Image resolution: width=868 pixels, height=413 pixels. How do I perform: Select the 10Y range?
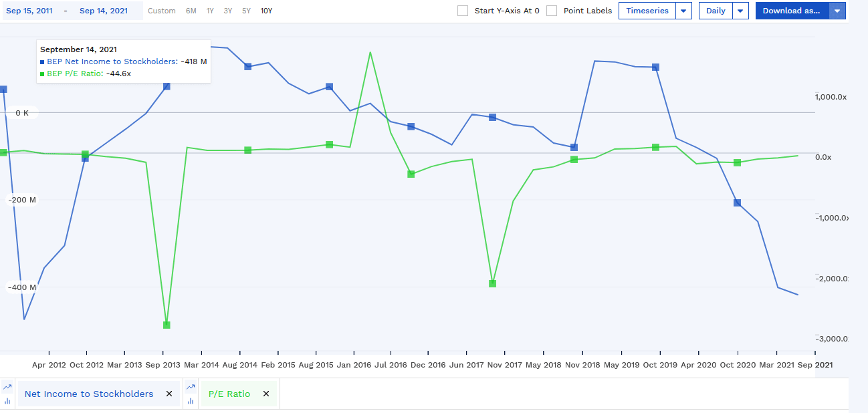[266, 11]
